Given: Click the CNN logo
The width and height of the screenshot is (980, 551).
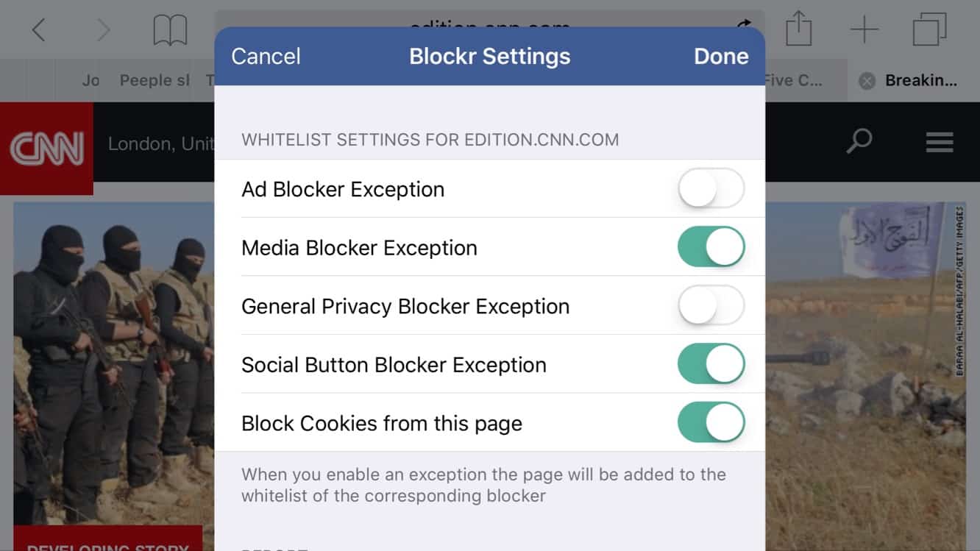Looking at the screenshot, I should (x=46, y=148).
